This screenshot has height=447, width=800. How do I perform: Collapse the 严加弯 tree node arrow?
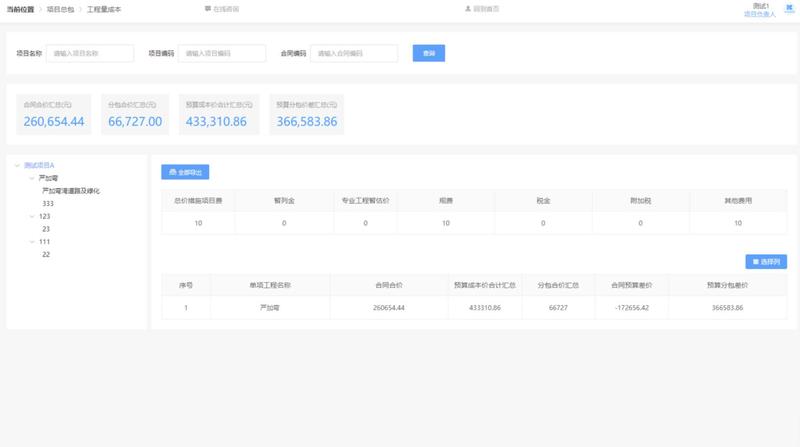click(x=32, y=178)
